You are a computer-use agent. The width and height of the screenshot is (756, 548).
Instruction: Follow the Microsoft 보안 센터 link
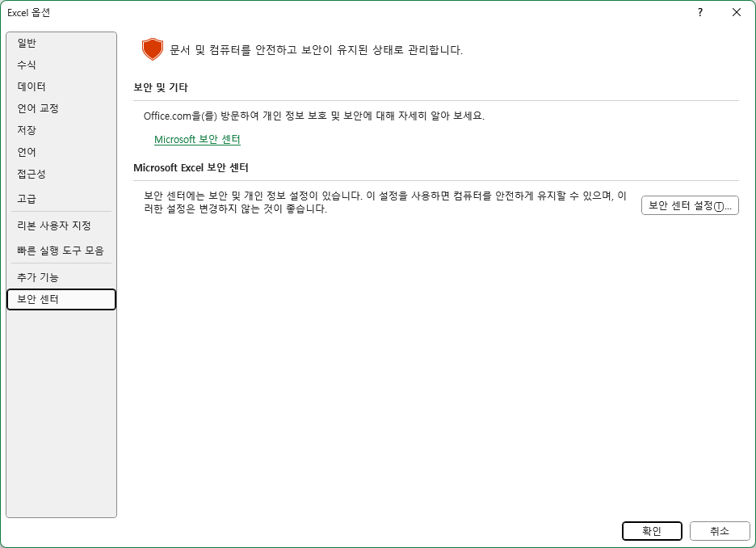click(x=197, y=139)
